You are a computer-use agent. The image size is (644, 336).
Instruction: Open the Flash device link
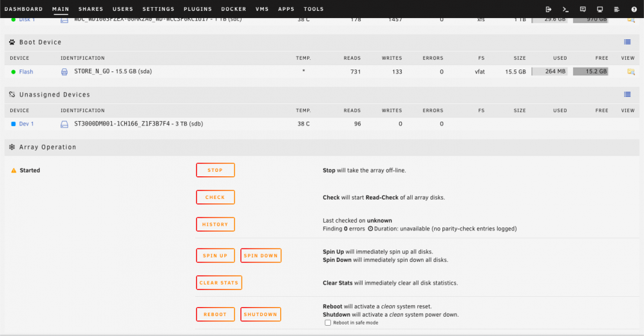tap(26, 72)
